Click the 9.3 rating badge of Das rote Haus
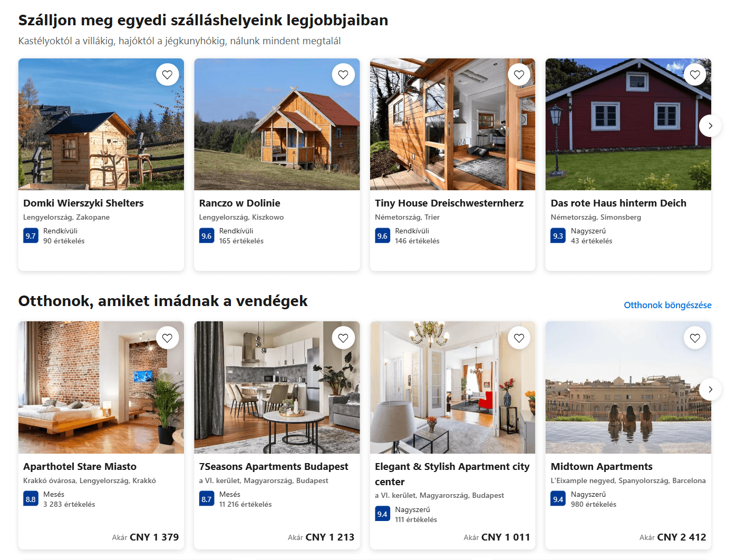This screenshot has width=736, height=560. pyautogui.click(x=558, y=236)
